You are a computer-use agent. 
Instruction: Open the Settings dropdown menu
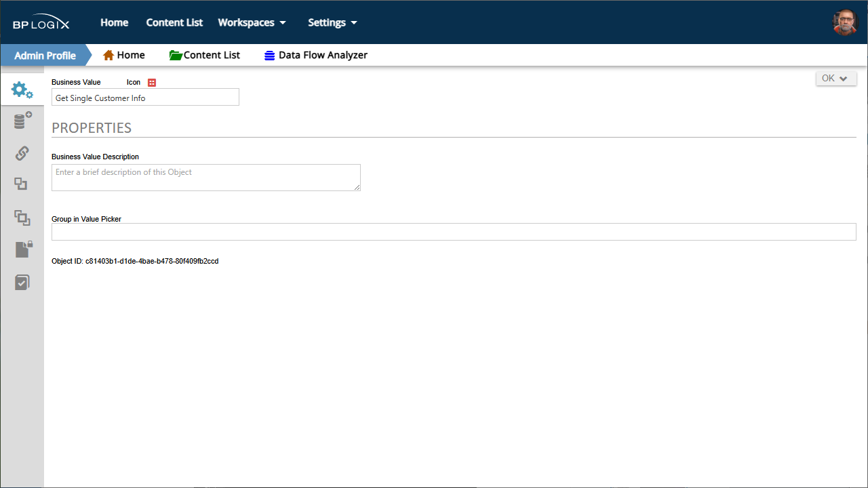(332, 22)
